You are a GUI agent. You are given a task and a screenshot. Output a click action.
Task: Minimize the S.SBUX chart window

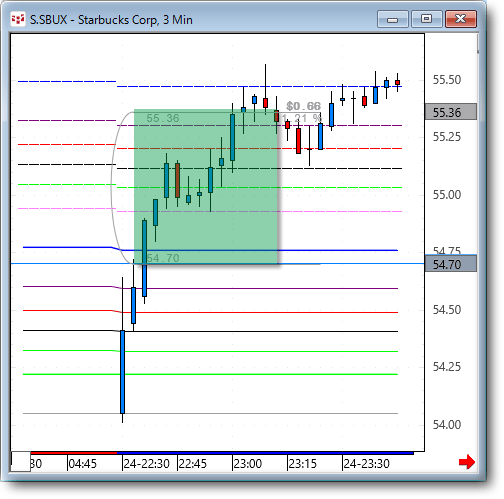click(x=393, y=19)
